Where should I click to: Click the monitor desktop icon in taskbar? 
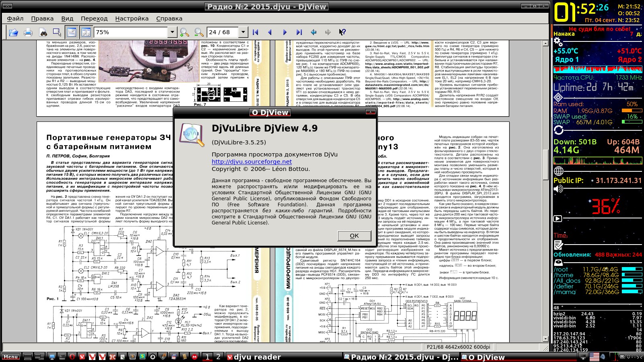(52, 357)
